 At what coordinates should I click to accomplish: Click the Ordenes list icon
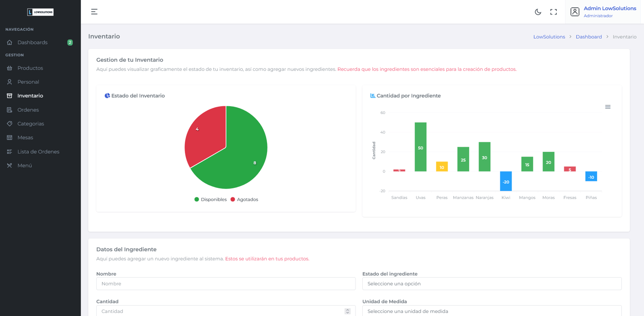point(9,110)
